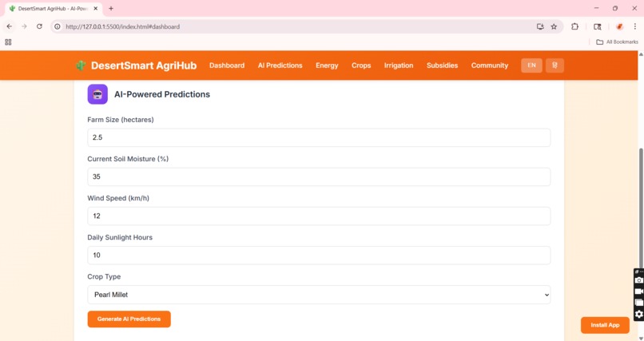
Task: Switch to Hindi language button
Action: tap(555, 65)
